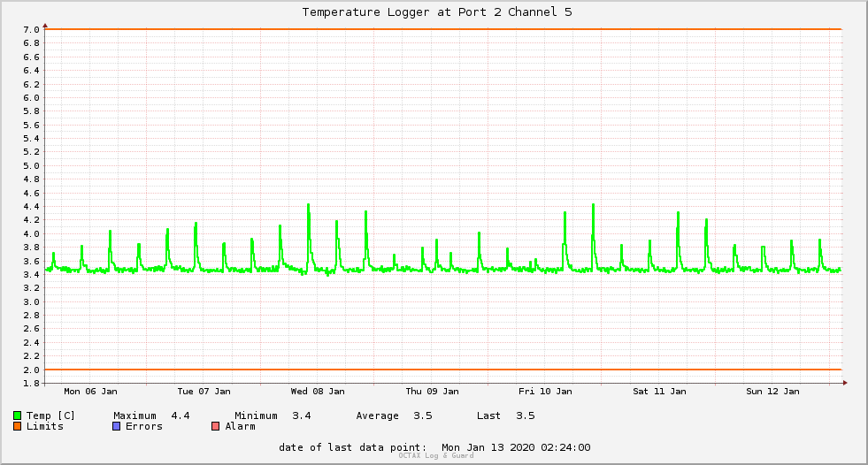Image resolution: width=868 pixels, height=465 pixels.
Task: Click the orange Limits legend swatch
Action: point(17,426)
